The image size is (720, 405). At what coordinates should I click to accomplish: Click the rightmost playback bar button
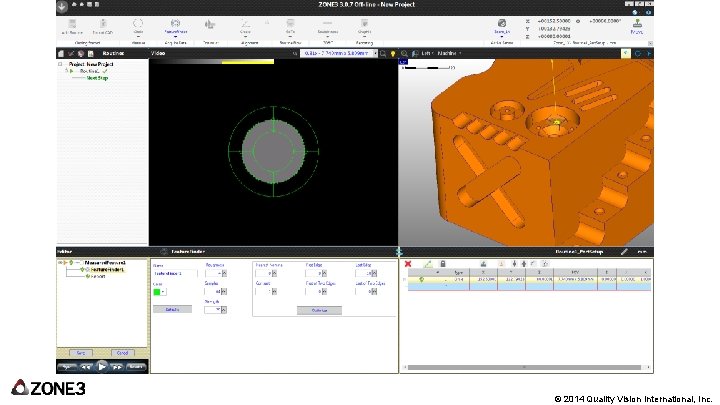point(136,367)
